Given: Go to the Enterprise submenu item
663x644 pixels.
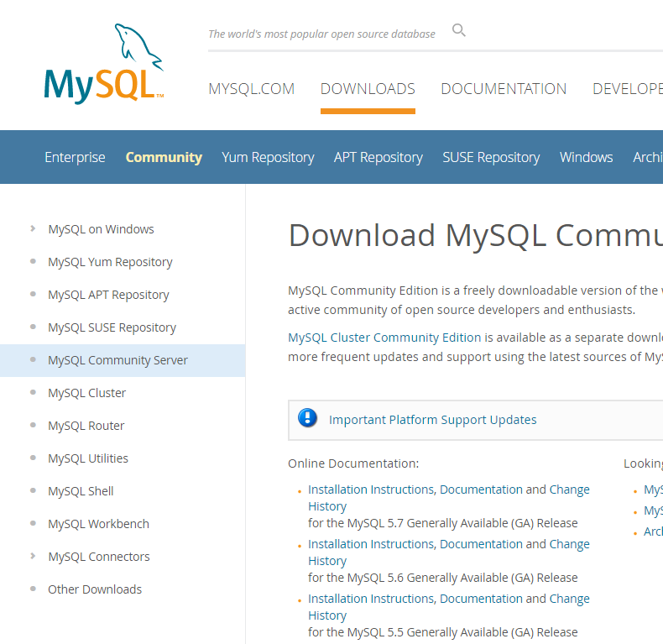Looking at the screenshot, I should (75, 157).
